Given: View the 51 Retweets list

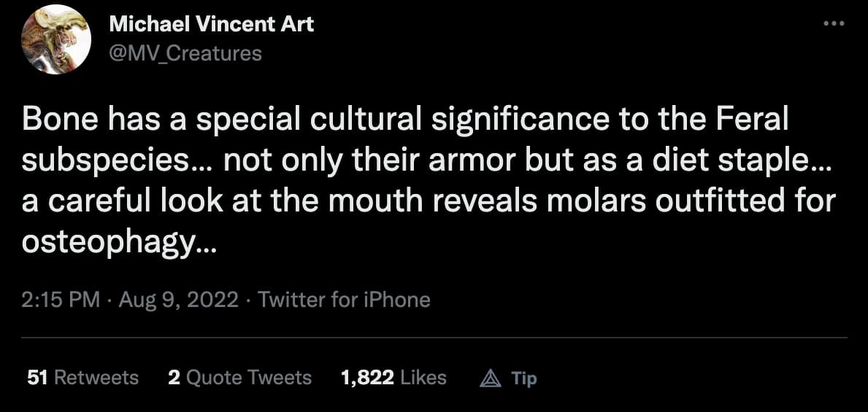Looking at the screenshot, I should [83, 378].
